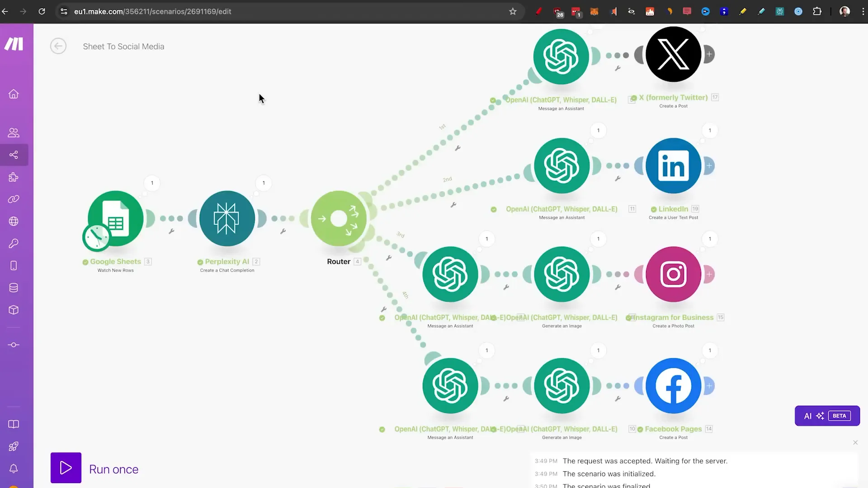Open Scenarios share icon in sidebar
Screen dimensions: 868x488
pos(14,155)
